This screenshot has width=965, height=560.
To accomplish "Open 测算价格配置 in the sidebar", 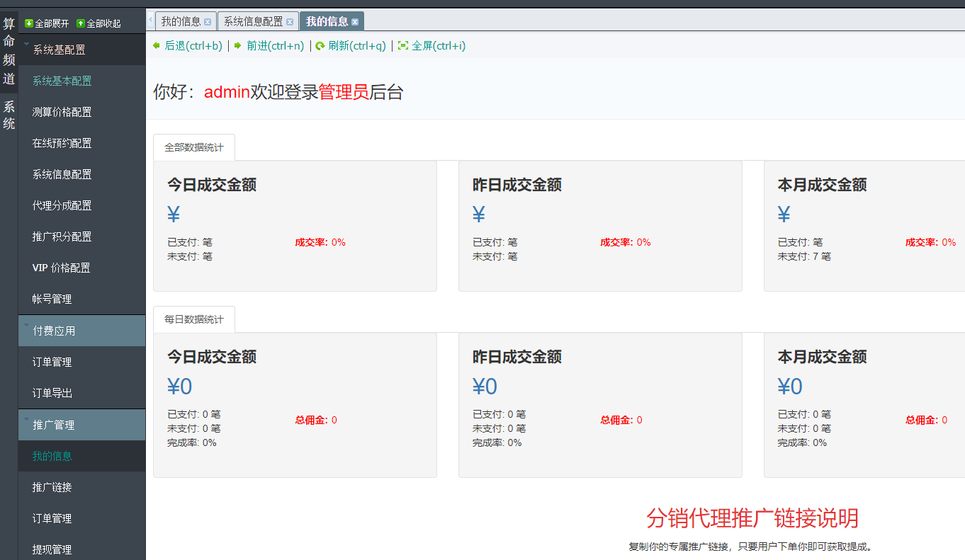I will tap(62, 112).
